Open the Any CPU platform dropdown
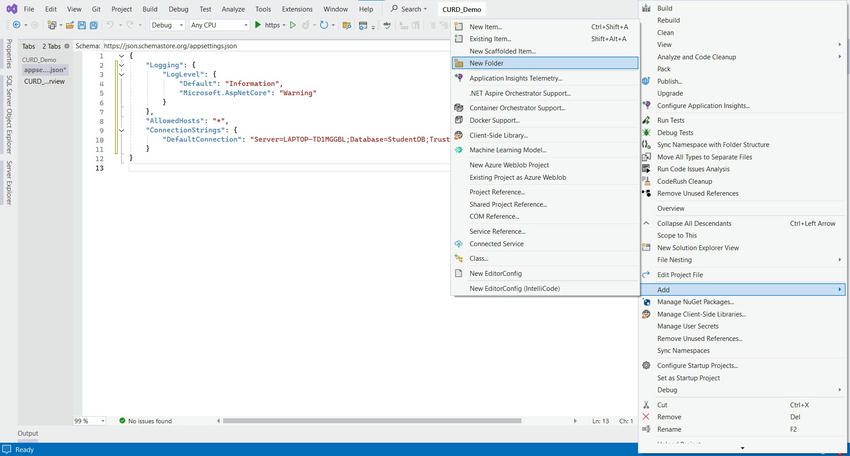 click(218, 25)
